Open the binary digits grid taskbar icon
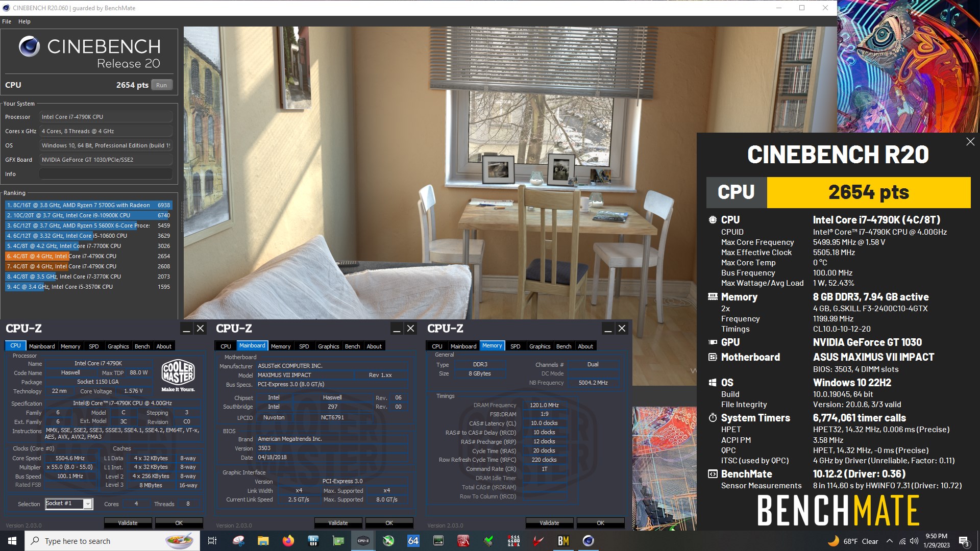 (513, 541)
